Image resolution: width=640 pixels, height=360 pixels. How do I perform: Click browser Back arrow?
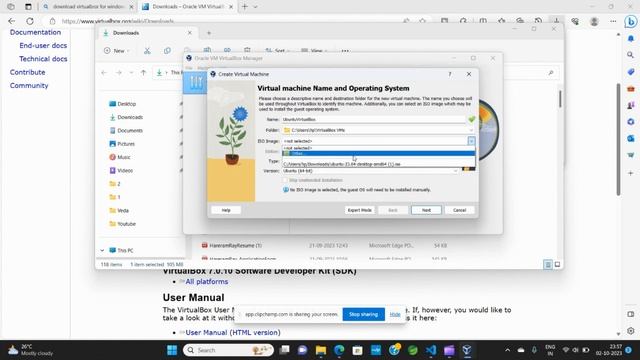11,21
